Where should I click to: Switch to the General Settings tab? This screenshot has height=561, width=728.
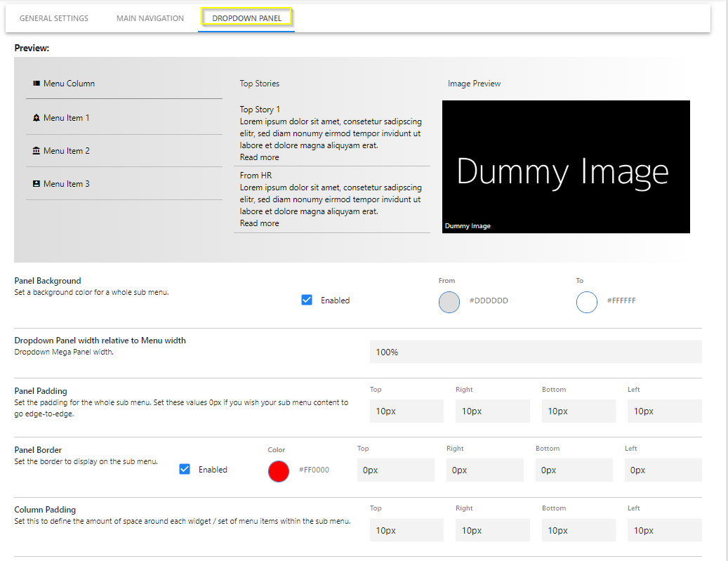[54, 18]
